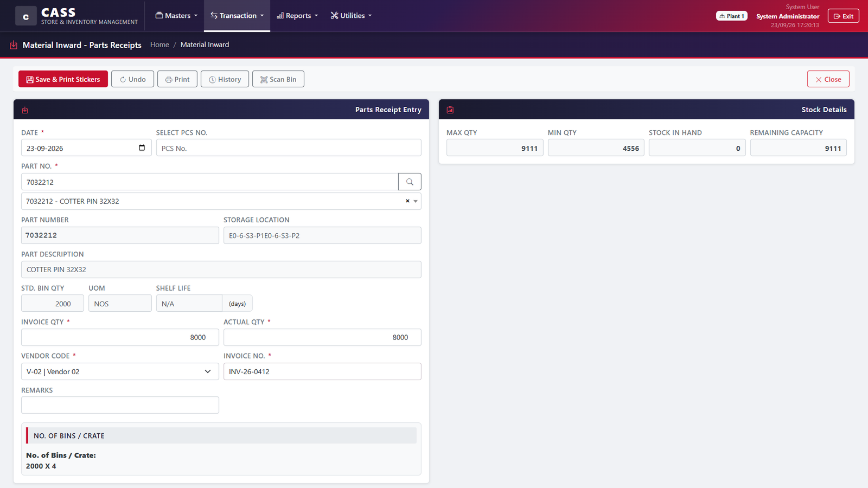
Task: Click the part number search magnifier icon
Action: pos(410,182)
